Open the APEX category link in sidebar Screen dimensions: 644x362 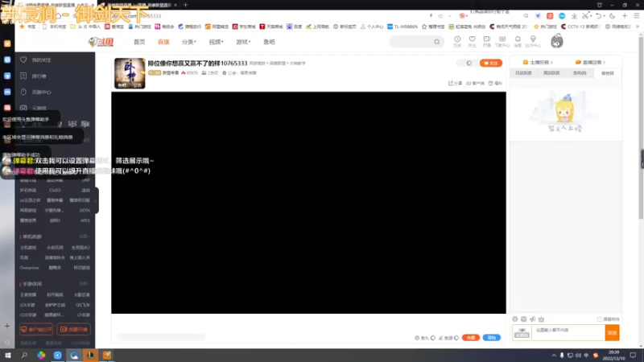point(85,220)
